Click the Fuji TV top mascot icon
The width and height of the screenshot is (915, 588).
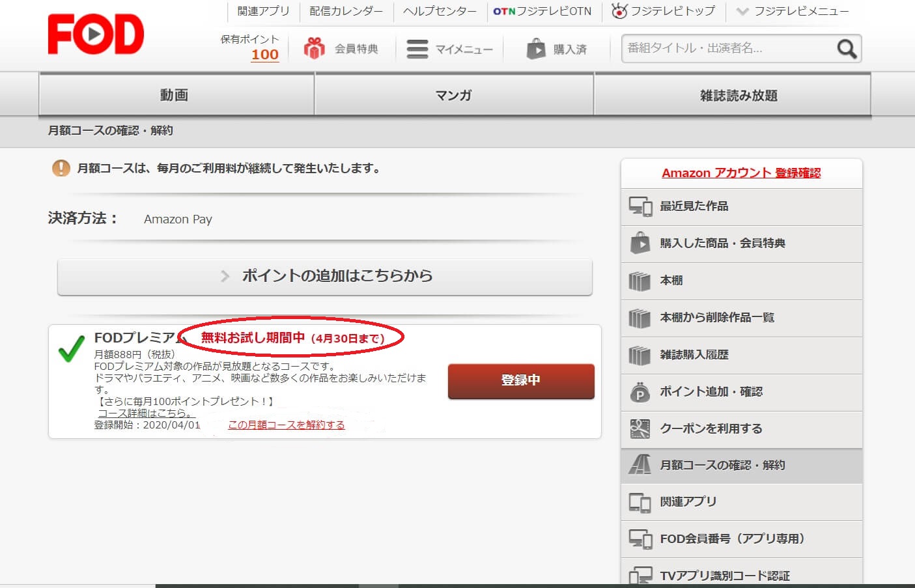(619, 10)
